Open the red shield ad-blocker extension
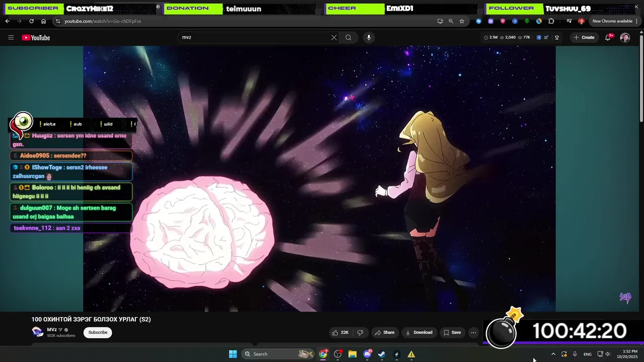Viewport: 644px width, 362px height. [x=503, y=21]
